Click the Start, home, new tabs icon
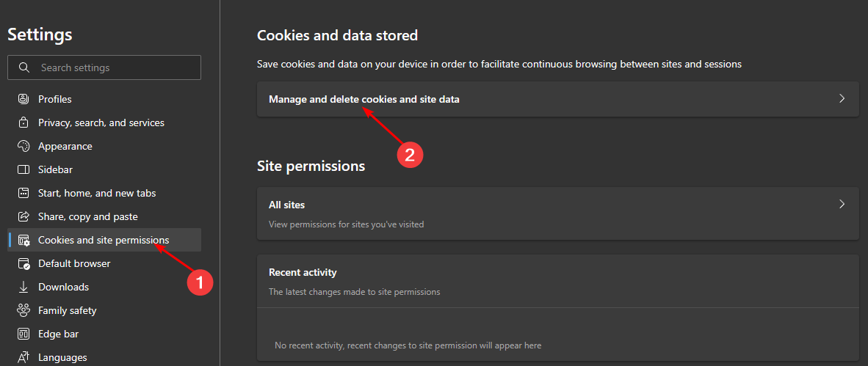The image size is (868, 366). pos(23,193)
